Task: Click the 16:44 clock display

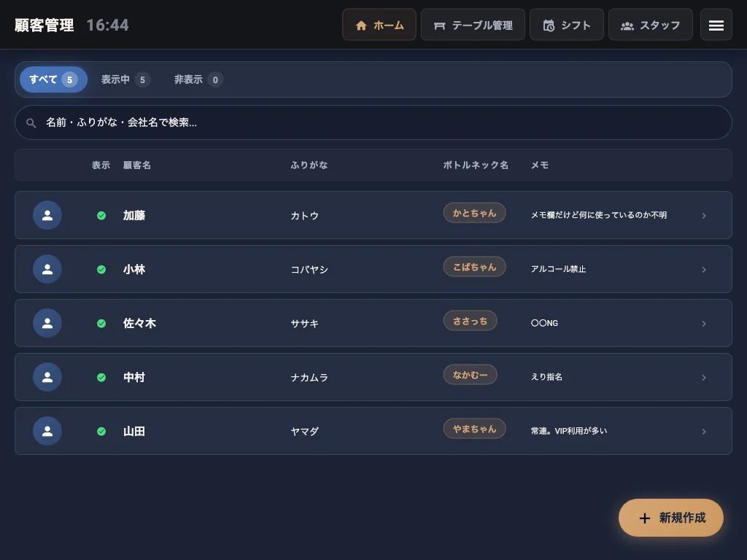Action: 108,25
